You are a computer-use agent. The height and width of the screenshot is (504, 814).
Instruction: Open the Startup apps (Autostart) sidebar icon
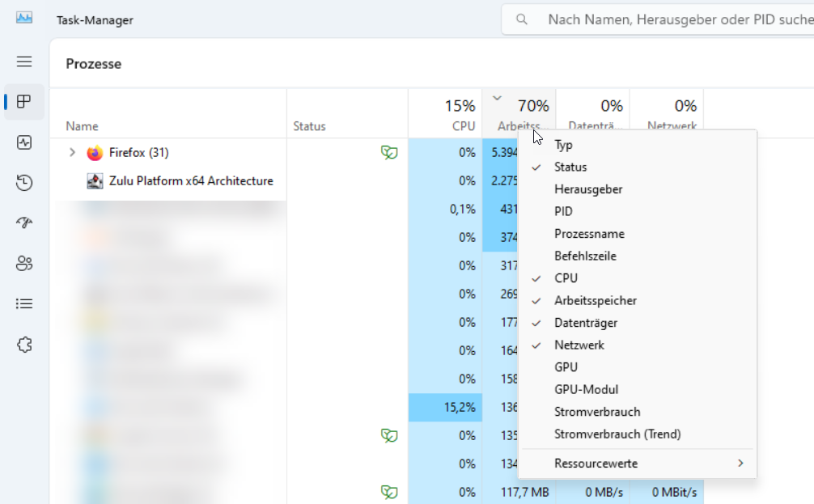24,223
